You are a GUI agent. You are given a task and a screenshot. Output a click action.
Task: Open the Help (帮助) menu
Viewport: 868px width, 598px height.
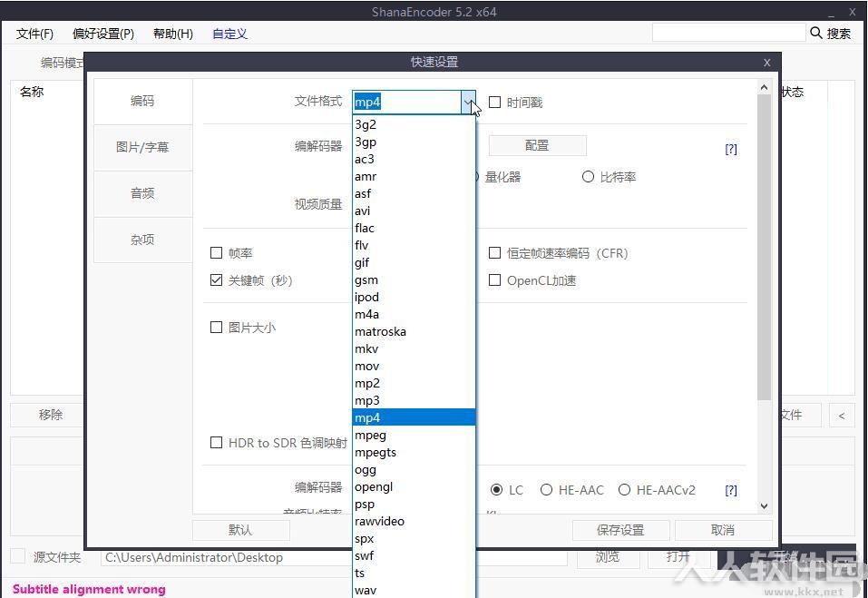pos(173,34)
